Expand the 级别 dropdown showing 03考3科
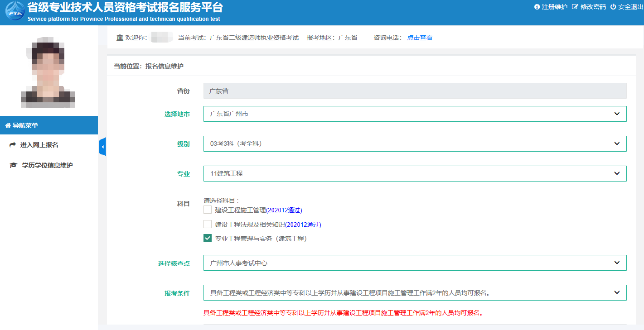Viewport: 644px width, 330px height. coord(415,143)
